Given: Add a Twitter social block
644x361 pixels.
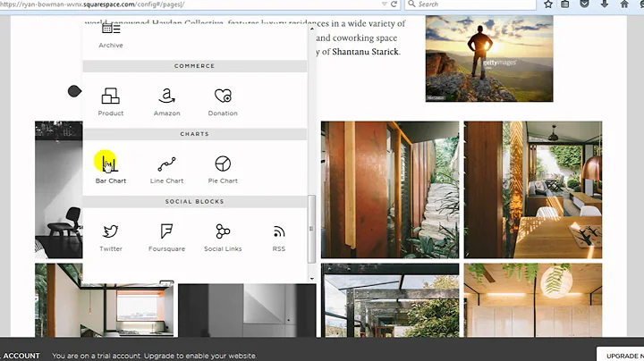Looking at the screenshot, I should pos(111,238).
